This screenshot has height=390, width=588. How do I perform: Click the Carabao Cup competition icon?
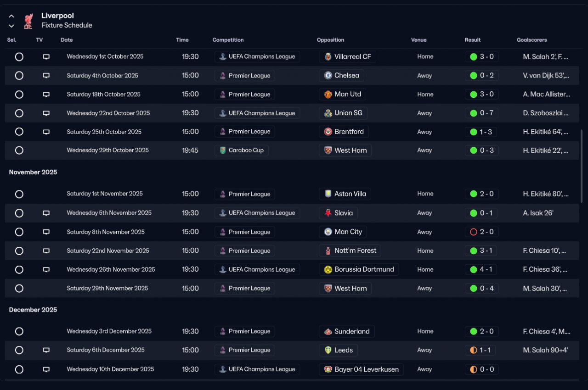223,150
